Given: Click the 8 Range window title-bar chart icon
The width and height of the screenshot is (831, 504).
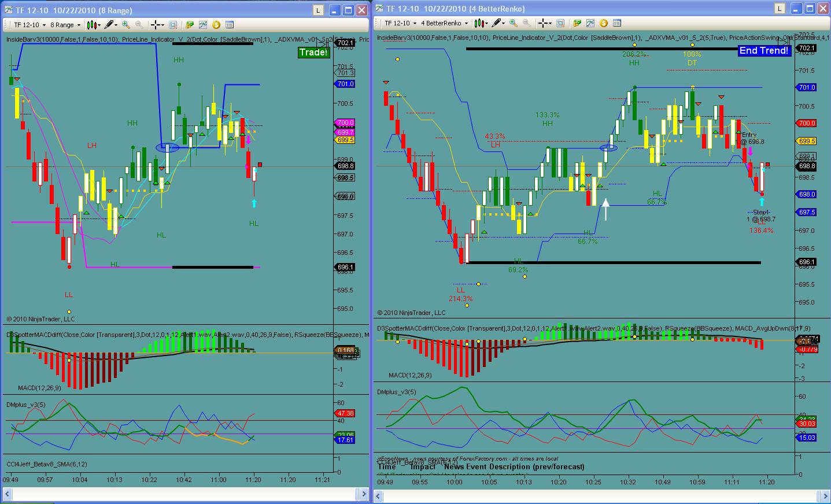Looking at the screenshot, I should tap(9, 10).
